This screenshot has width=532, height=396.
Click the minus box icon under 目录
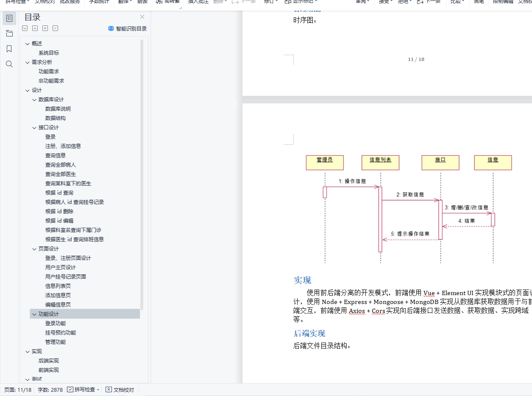point(55,28)
